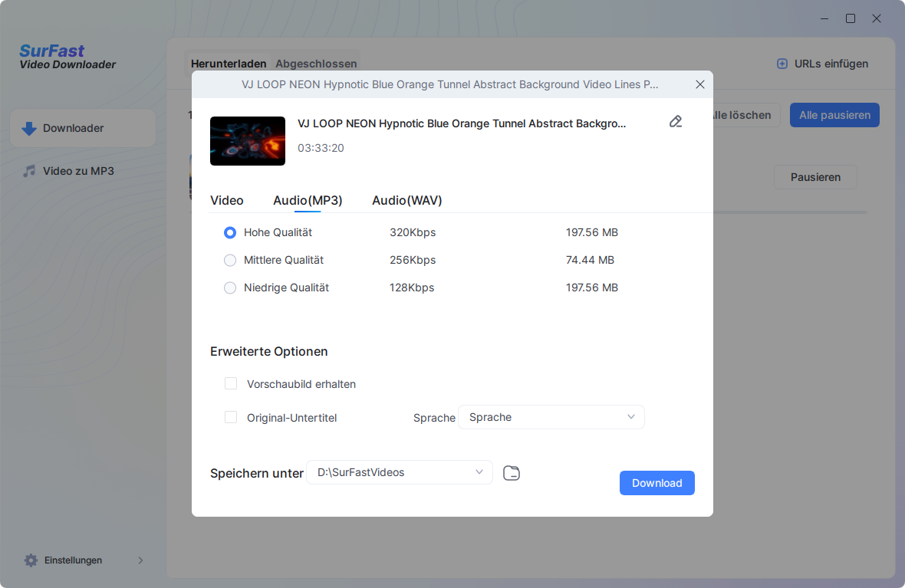Image resolution: width=905 pixels, height=588 pixels.
Task: Close the download options dialog
Action: pyautogui.click(x=699, y=84)
